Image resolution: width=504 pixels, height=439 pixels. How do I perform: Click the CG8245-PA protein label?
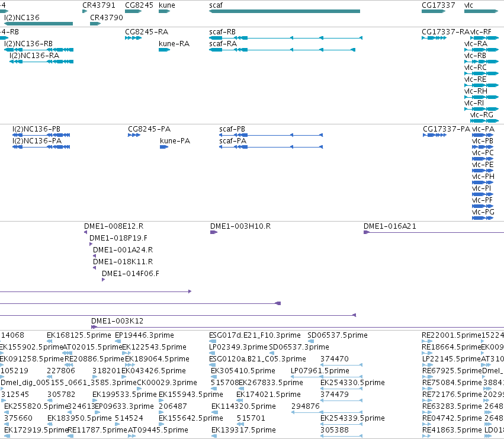[x=149, y=129]
